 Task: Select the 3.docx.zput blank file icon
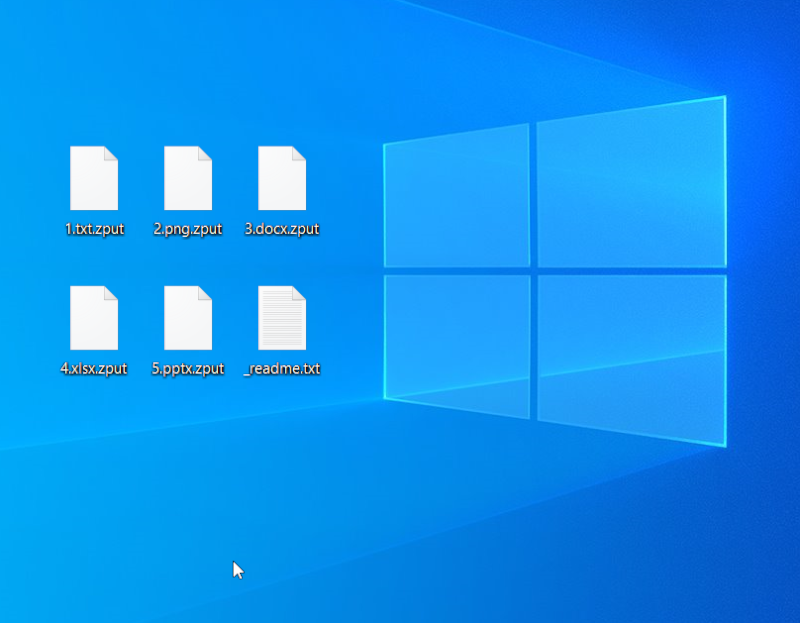click(282, 178)
